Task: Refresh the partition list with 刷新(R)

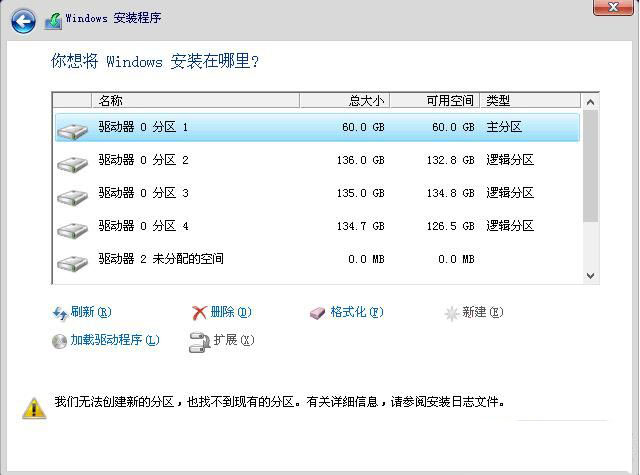Action: pos(91,312)
